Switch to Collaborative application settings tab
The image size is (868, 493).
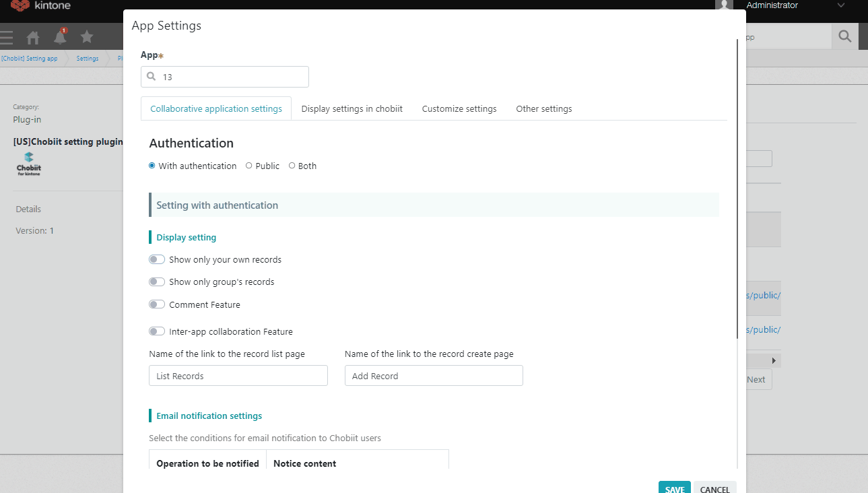coord(216,108)
